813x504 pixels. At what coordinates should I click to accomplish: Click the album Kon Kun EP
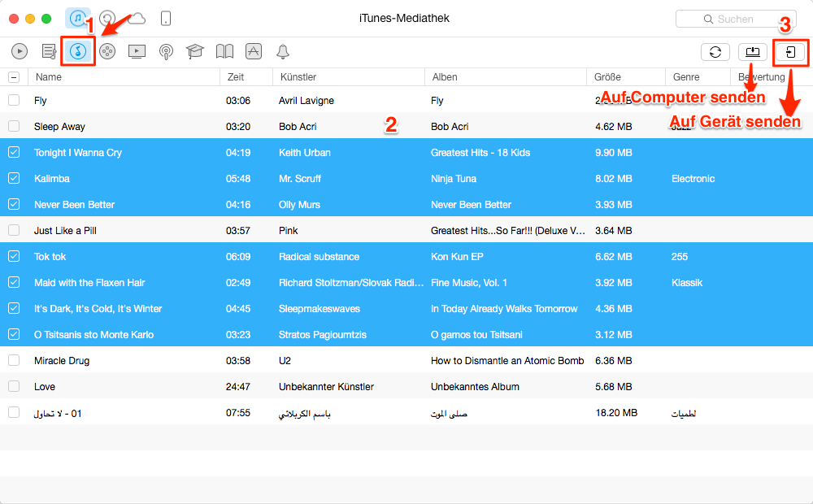457,257
